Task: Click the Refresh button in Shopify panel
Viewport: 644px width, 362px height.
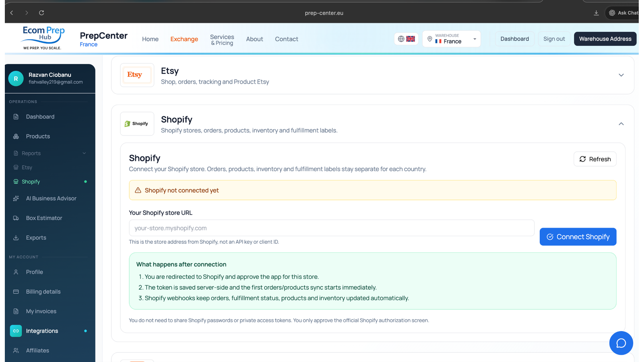Action: [x=595, y=159]
